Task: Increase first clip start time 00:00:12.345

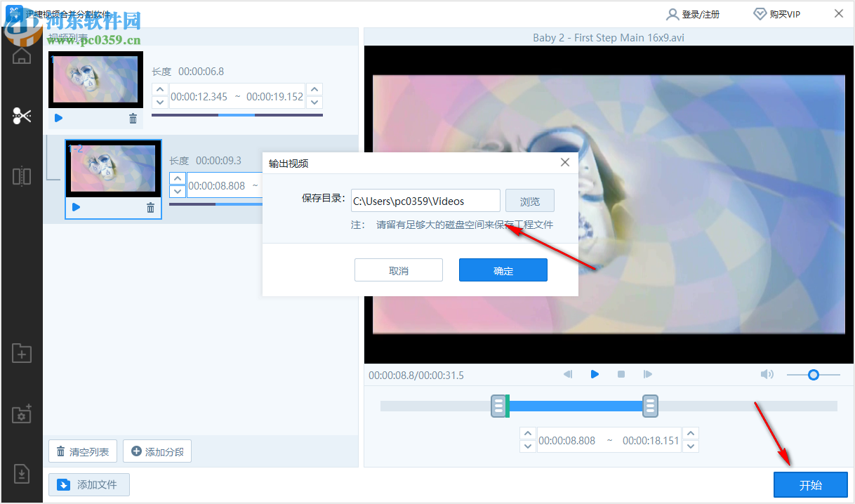Action: [x=160, y=90]
